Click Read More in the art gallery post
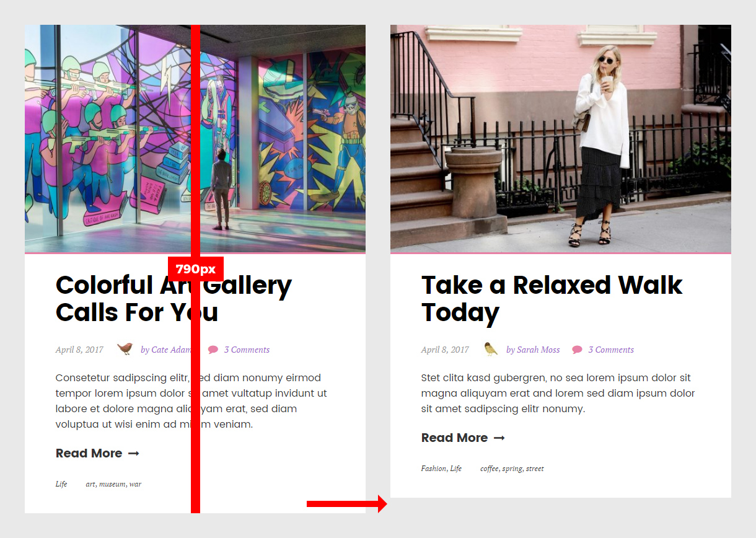This screenshot has height=538, width=756. tap(89, 453)
